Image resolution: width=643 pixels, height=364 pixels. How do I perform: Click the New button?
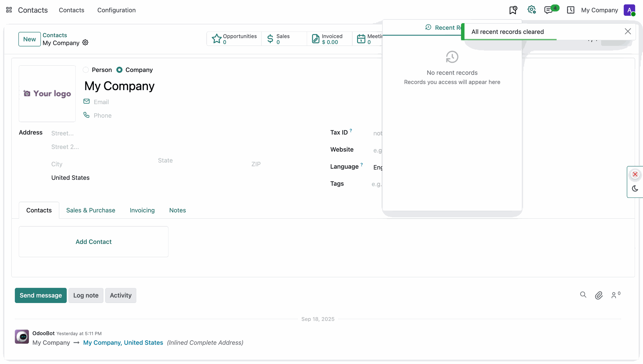point(29,39)
